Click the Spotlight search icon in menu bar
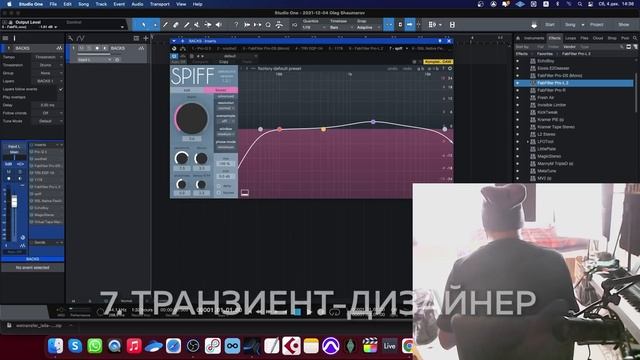Image resolution: width=640 pixels, height=360 pixels. (580, 4)
